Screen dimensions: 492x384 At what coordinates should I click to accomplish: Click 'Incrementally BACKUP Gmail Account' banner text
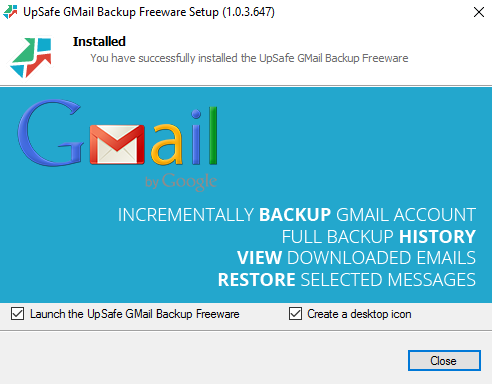pyautogui.click(x=297, y=215)
